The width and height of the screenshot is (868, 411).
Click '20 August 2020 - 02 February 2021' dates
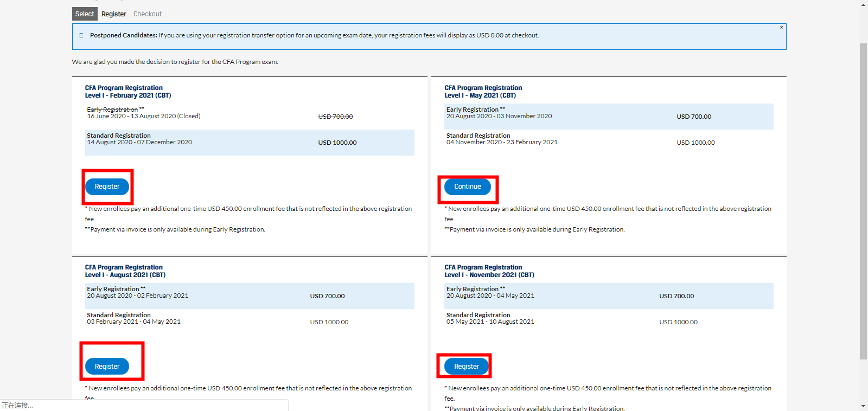click(x=138, y=296)
